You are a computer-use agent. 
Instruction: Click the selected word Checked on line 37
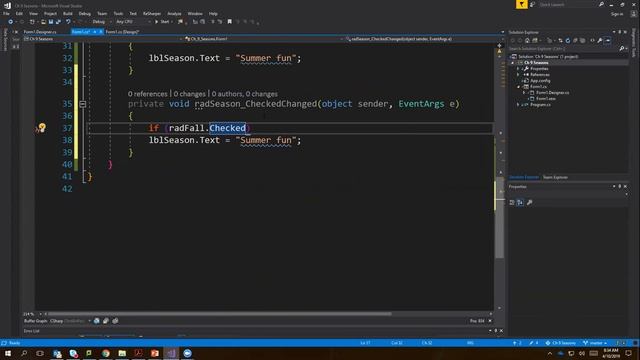tap(227, 128)
